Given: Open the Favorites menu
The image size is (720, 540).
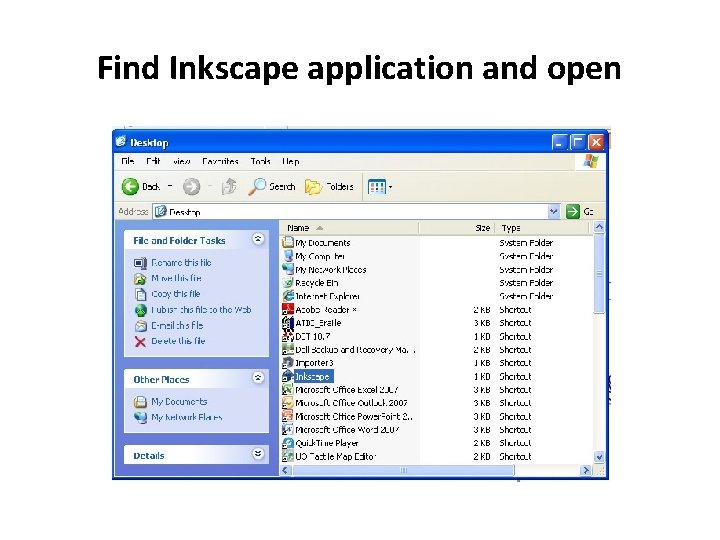Looking at the screenshot, I should [x=220, y=161].
